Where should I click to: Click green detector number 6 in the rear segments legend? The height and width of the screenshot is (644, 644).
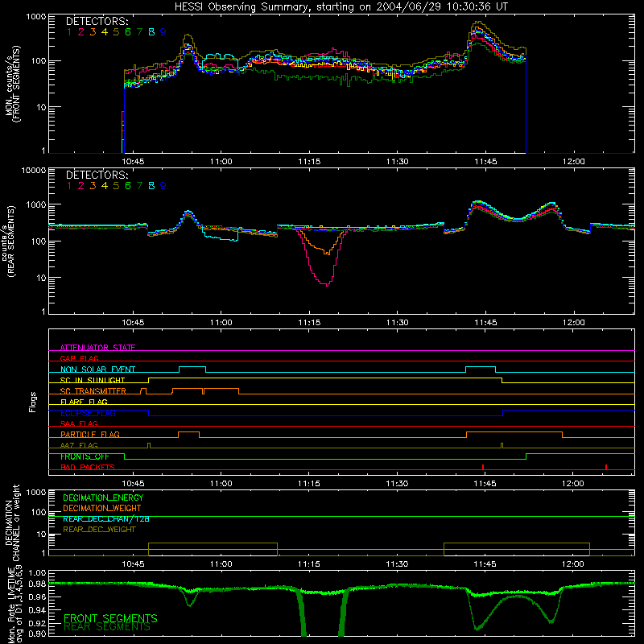128,186
